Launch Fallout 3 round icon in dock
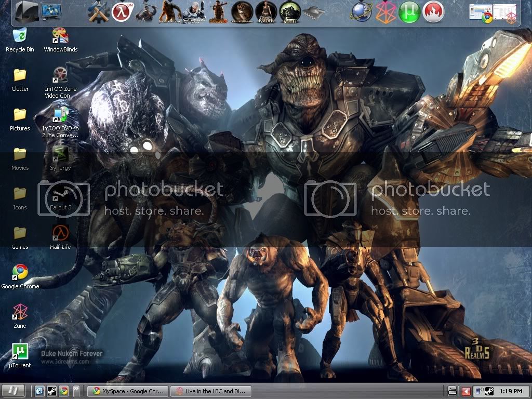 (290, 12)
